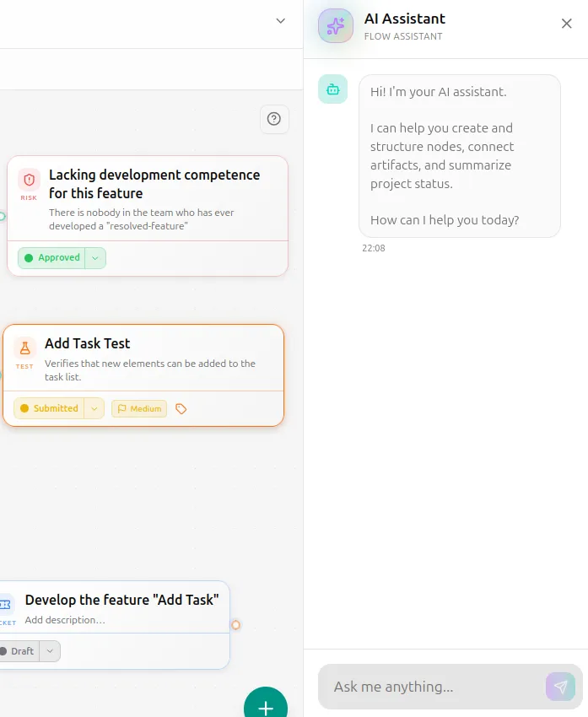
Task: Click the Approved status badge
Action: 51,258
